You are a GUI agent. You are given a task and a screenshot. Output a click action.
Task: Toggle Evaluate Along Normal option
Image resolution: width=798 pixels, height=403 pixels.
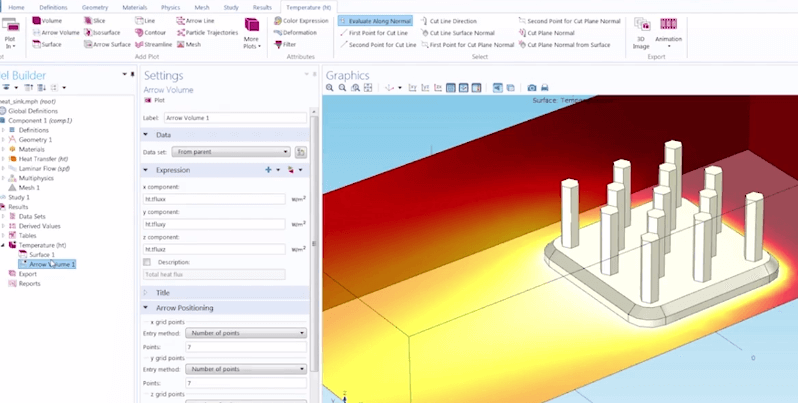click(x=373, y=20)
